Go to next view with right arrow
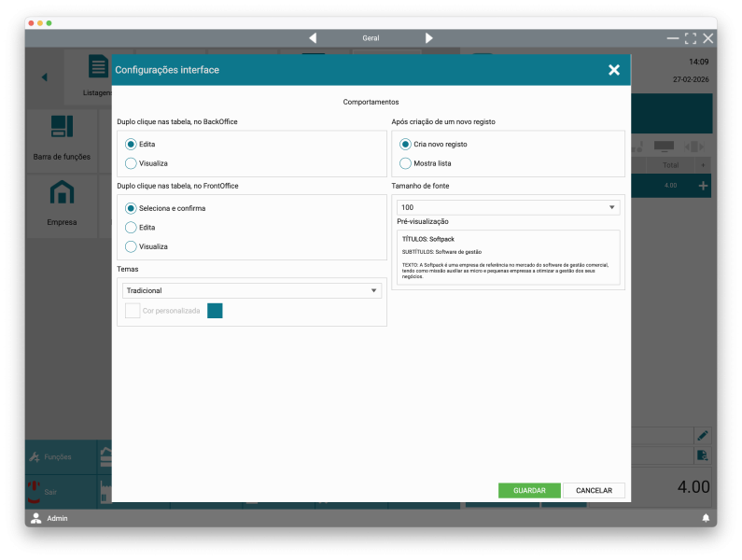 click(x=429, y=38)
